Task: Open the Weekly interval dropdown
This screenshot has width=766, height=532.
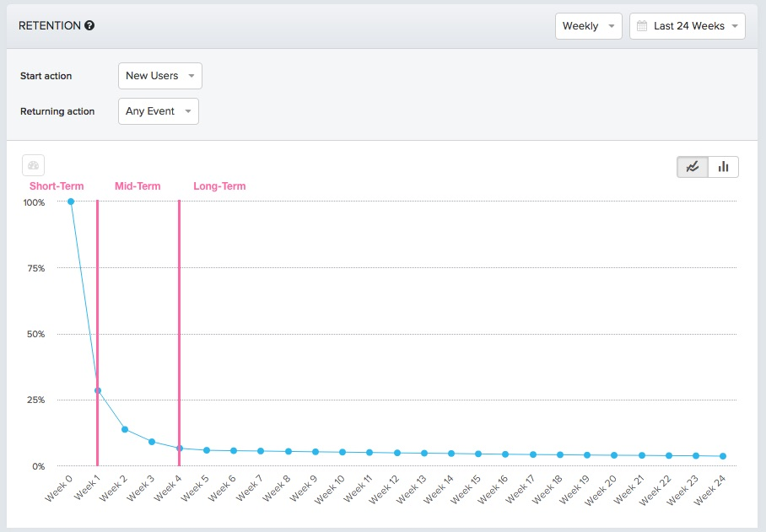Action: click(588, 25)
